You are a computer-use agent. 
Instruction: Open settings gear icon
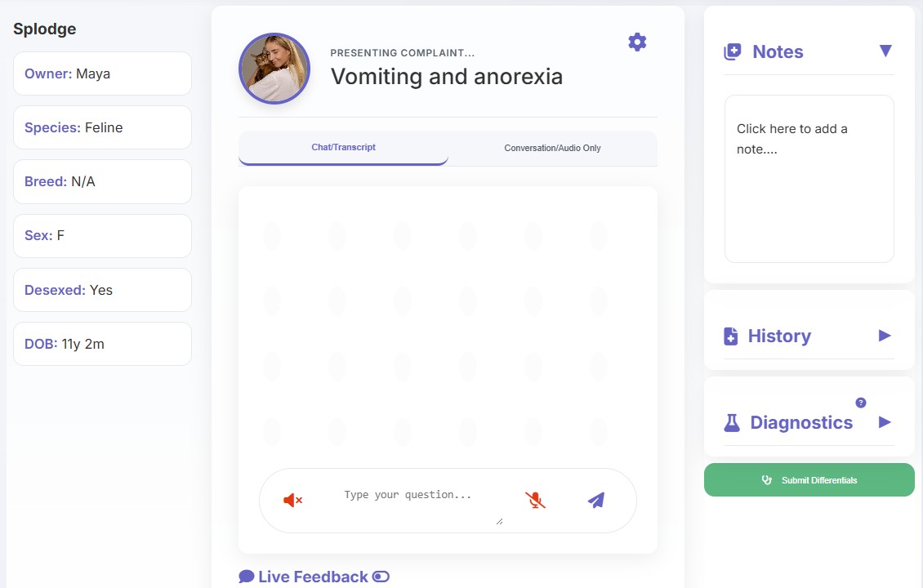pos(637,42)
